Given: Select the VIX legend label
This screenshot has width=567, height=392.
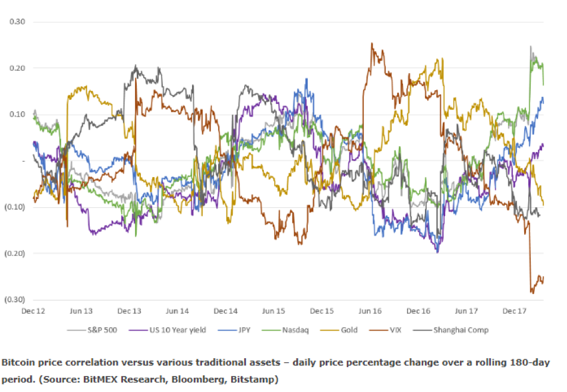Looking at the screenshot, I should [396, 330].
